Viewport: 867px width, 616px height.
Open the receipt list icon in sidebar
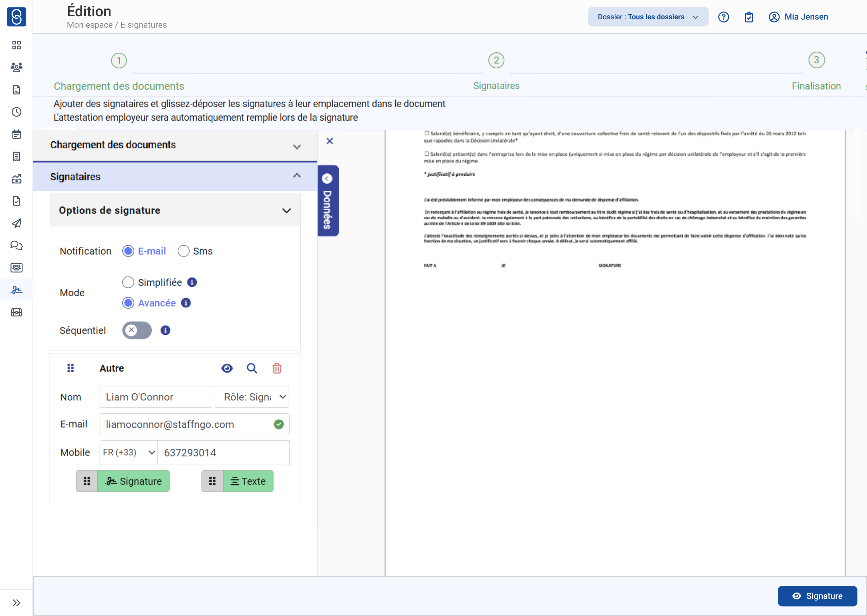16,156
